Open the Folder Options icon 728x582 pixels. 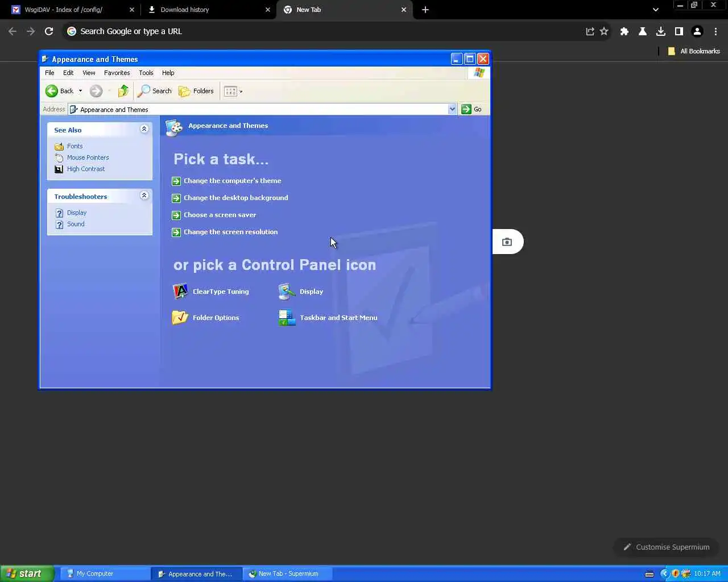pos(206,318)
